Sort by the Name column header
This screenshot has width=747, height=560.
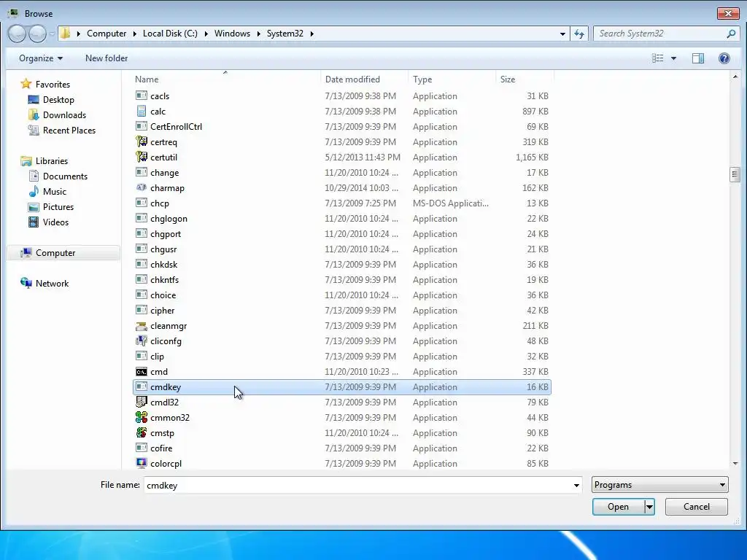(226, 79)
